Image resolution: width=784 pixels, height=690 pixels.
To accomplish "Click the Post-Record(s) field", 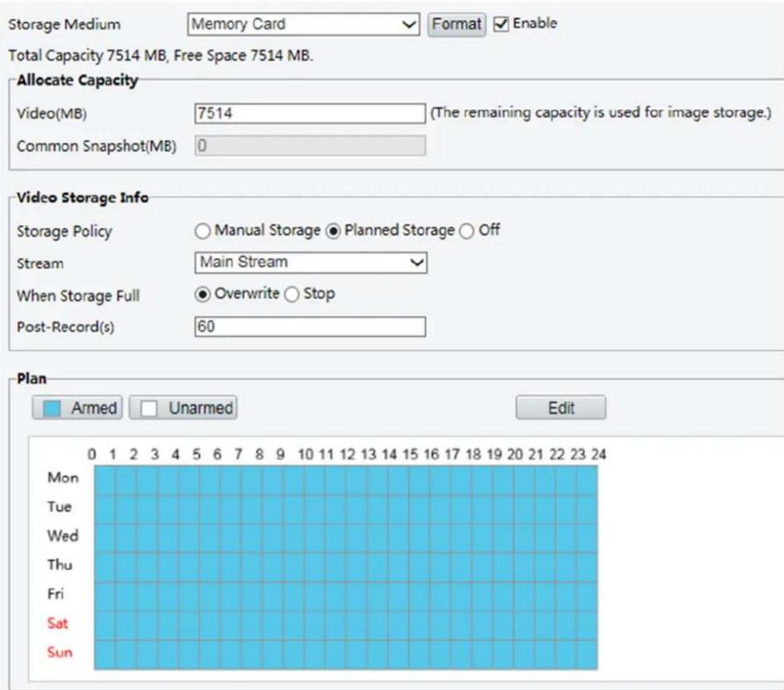I will (x=310, y=327).
